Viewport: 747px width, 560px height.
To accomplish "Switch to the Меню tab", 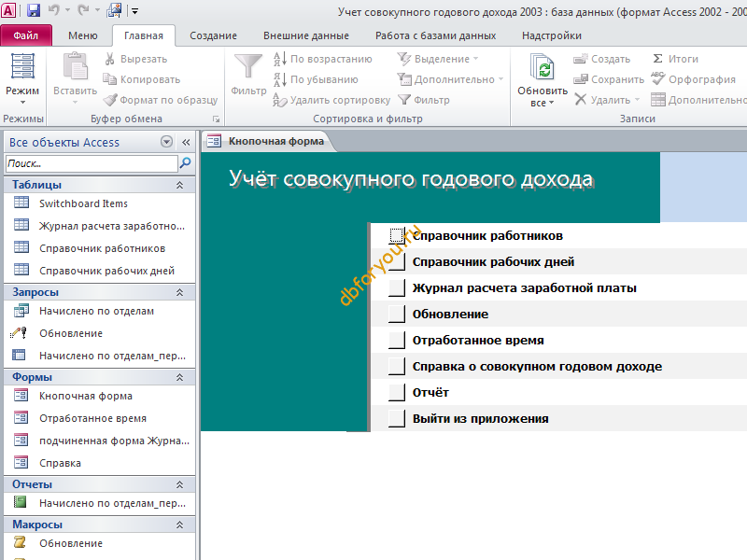I will click(x=83, y=35).
